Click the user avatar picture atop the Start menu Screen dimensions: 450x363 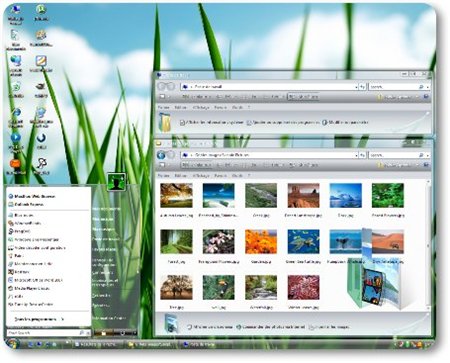coord(116,182)
